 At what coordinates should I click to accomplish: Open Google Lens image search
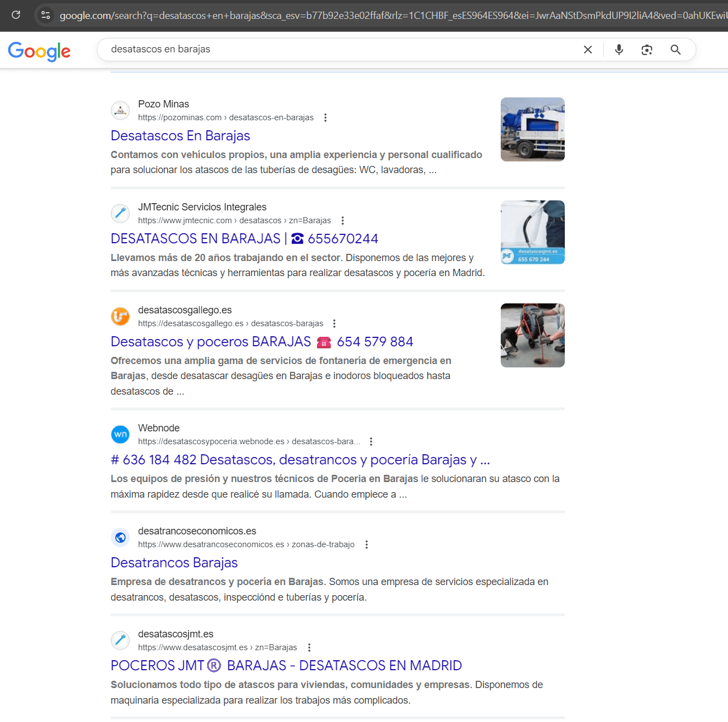647,50
